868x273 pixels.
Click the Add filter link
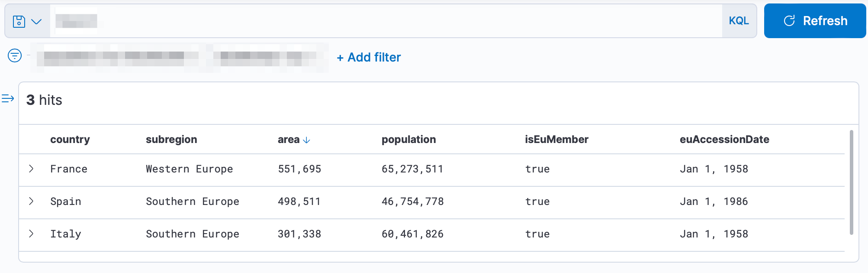pyautogui.click(x=369, y=57)
